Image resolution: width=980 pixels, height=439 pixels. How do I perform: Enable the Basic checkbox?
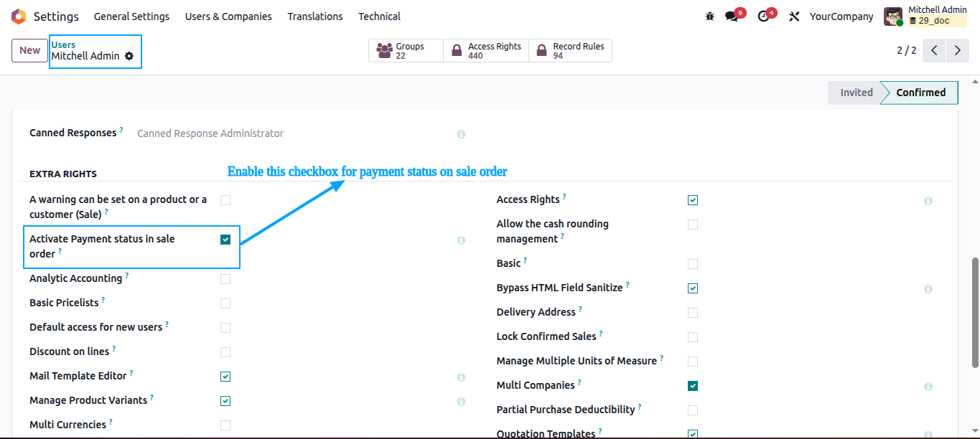click(x=693, y=264)
